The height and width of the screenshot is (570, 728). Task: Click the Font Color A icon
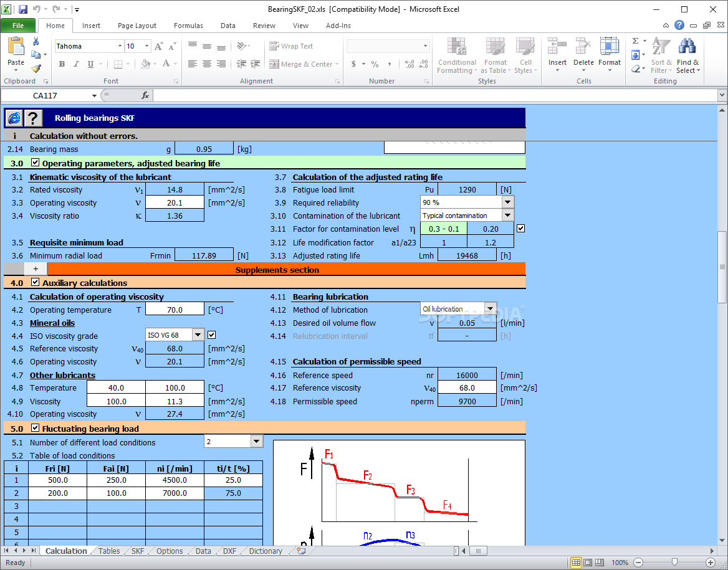pyautogui.click(x=166, y=64)
